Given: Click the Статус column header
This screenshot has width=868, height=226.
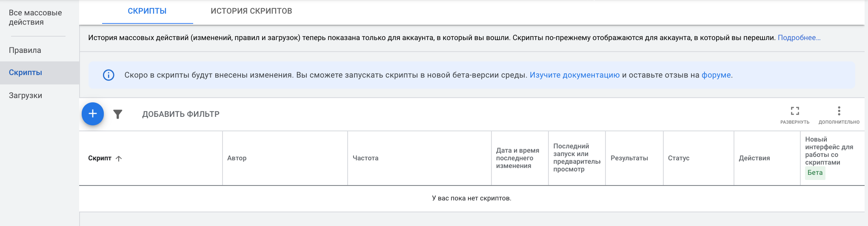Looking at the screenshot, I should [x=679, y=158].
